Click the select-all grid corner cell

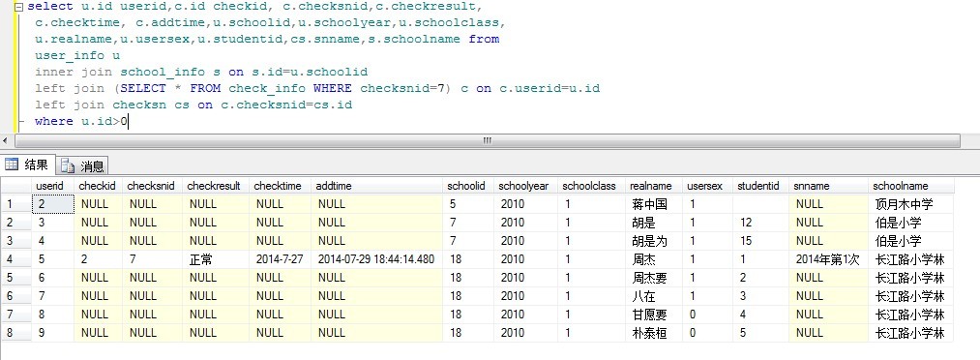point(16,186)
